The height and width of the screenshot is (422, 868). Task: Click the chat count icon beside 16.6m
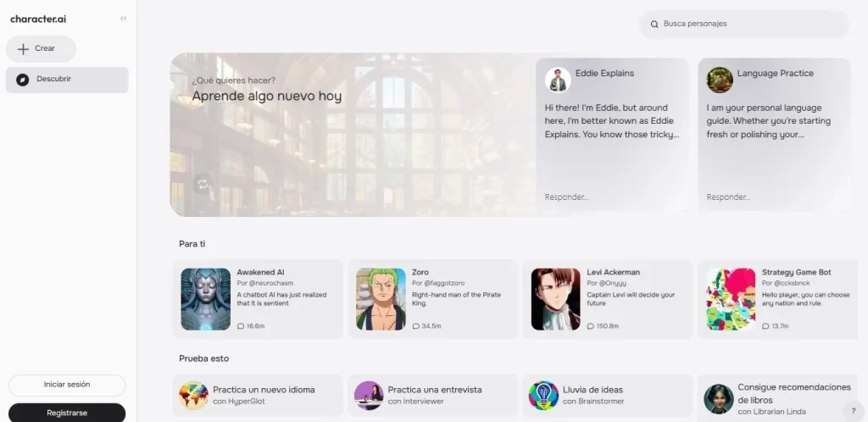click(240, 326)
